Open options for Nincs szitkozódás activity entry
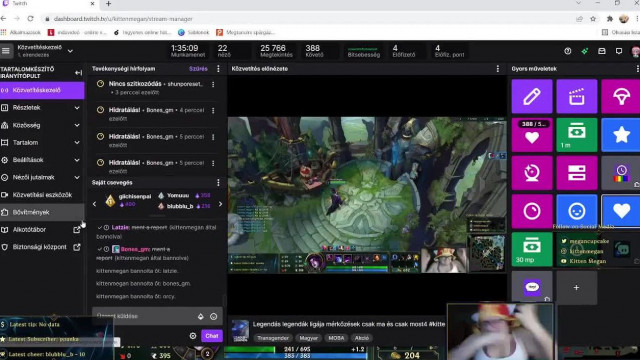This screenshot has height=360, width=640. tap(213, 84)
